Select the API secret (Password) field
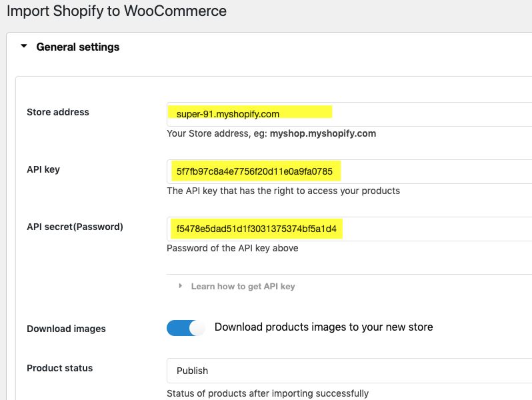 (x=349, y=229)
